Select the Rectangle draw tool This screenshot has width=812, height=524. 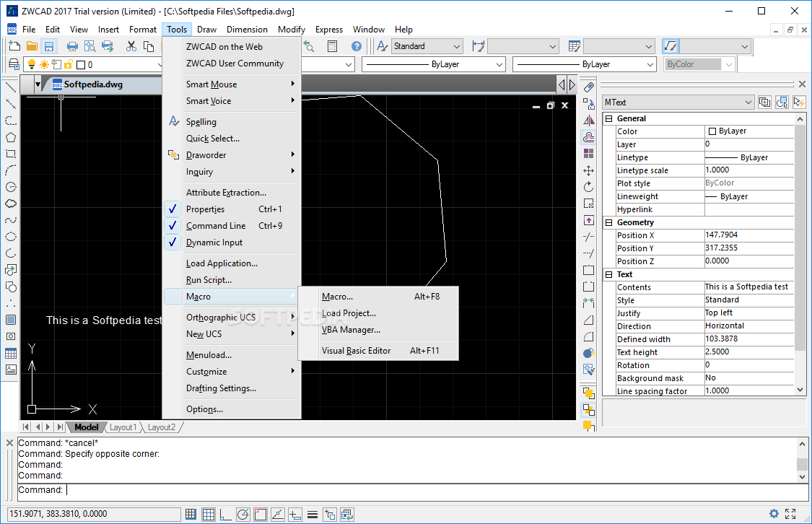10,154
